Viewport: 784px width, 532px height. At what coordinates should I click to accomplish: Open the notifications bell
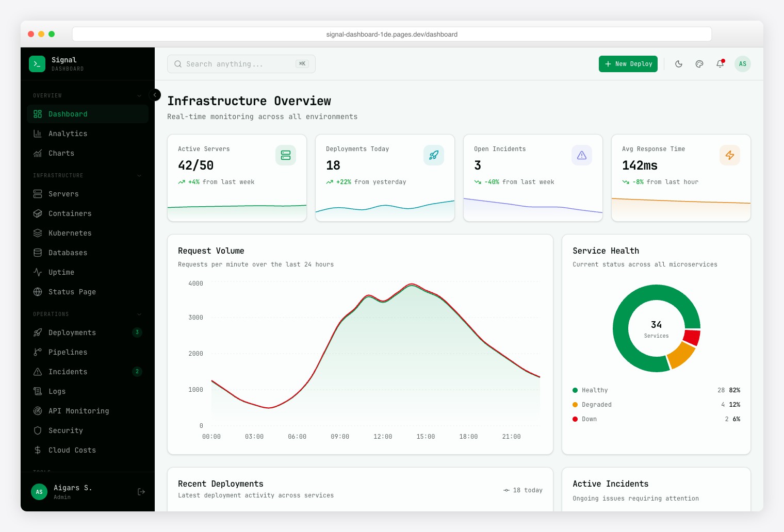coord(720,64)
